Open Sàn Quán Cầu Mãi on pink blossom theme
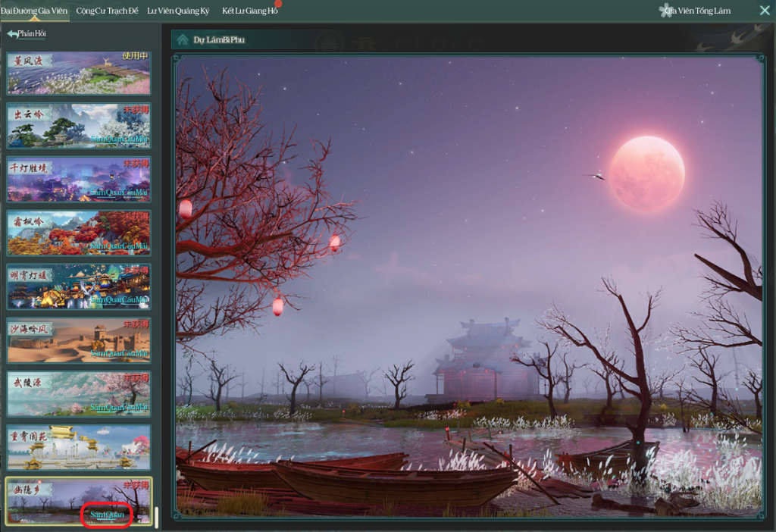Screen dimensions: 776x532 click(119, 407)
